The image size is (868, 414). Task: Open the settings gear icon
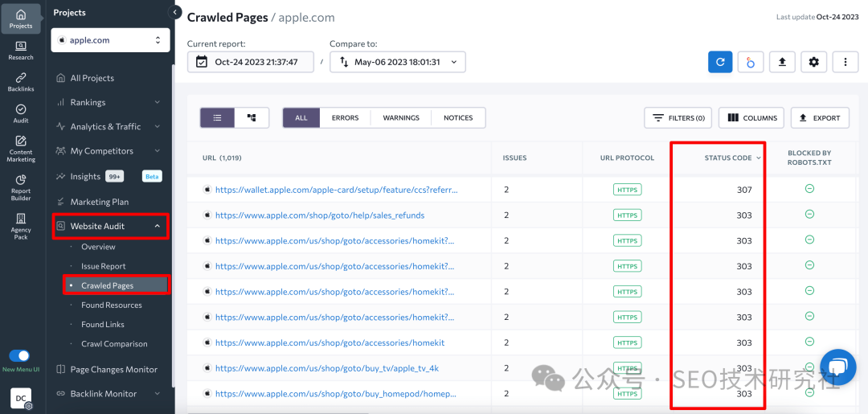tap(813, 62)
